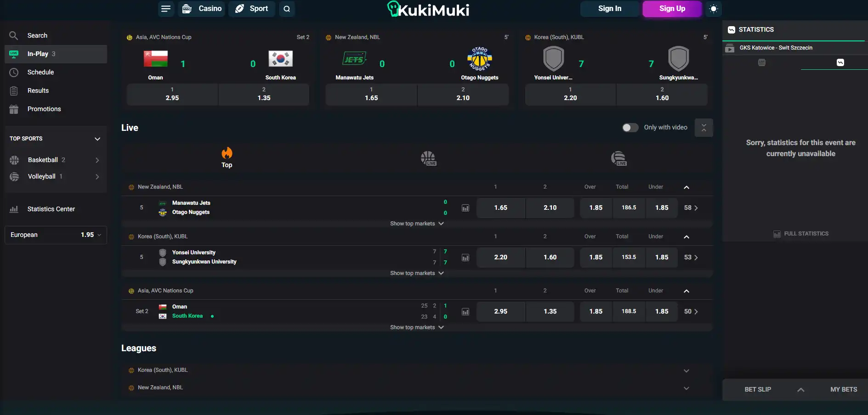868x415 pixels.
Task: Select the live basketball icon tab
Action: tap(428, 158)
